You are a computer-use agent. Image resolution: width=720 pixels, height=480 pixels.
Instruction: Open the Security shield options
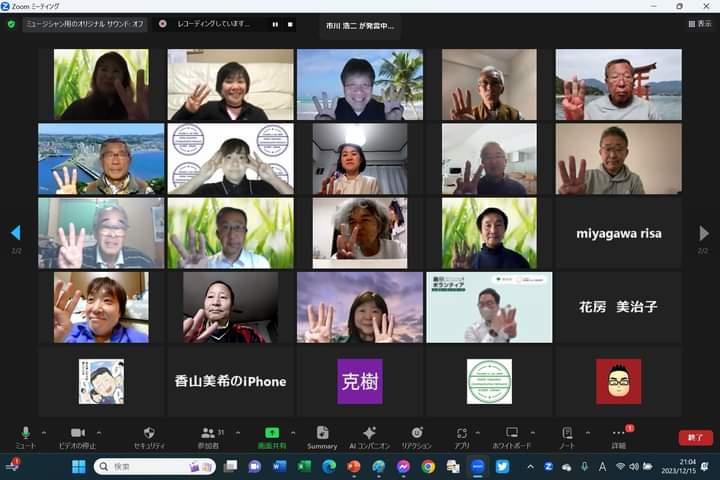149,436
